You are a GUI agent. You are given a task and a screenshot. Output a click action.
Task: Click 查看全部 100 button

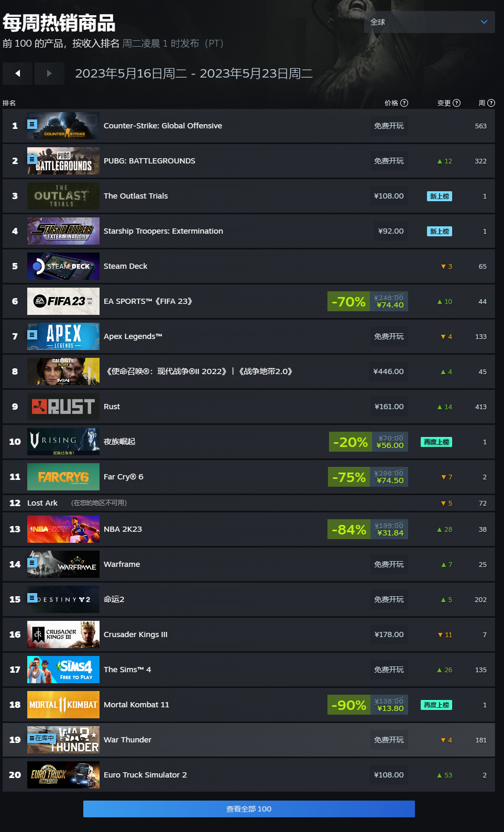coord(249,809)
